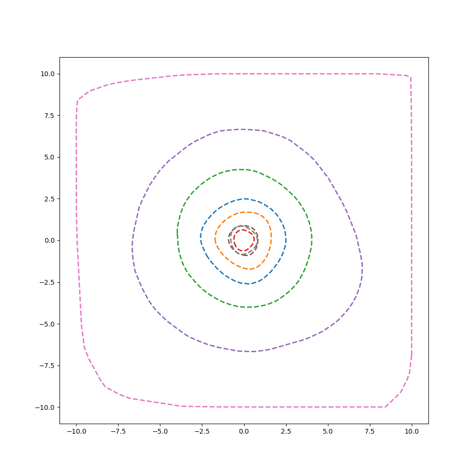Click the vertical axis tick label −5.0
The image size is (476, 476).
click(x=47, y=324)
